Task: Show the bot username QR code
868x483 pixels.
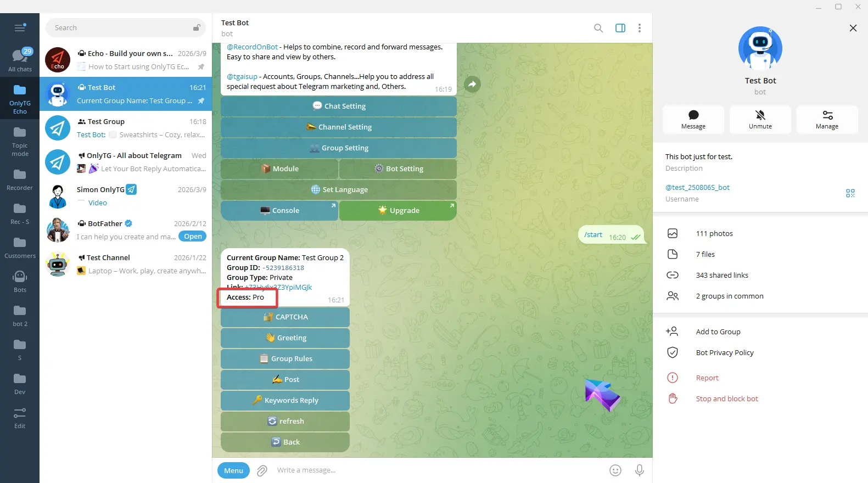Action: [x=850, y=193]
